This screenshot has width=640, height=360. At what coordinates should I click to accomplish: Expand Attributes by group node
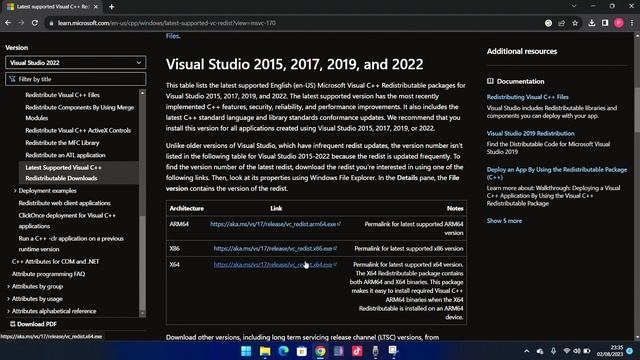coord(9,287)
